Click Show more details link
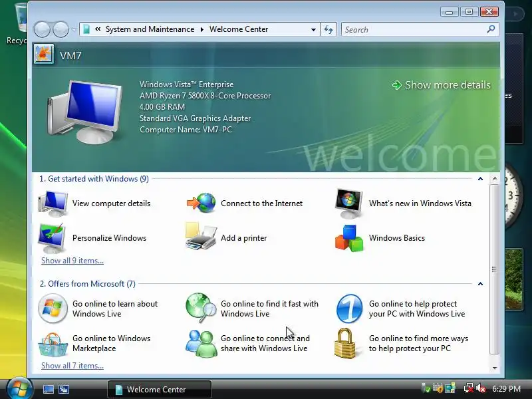 [442, 85]
